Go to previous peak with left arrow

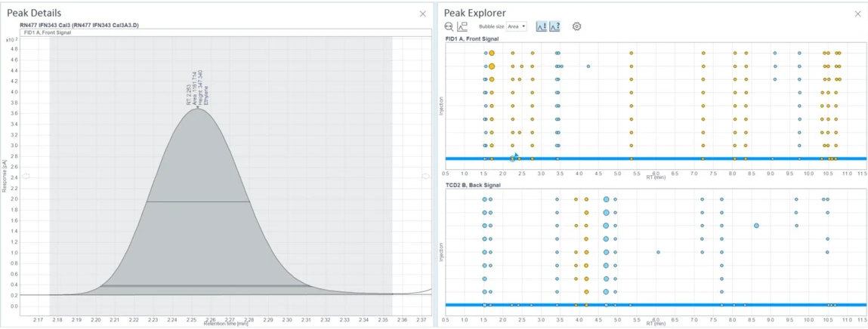coord(26,177)
